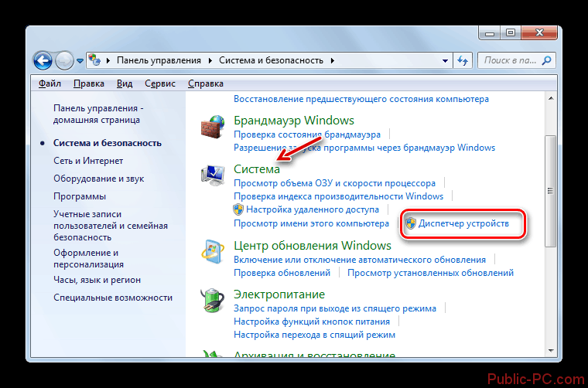This screenshot has height=388, width=588.
Task: Maximize the Control Panel window
Action: pos(511,33)
